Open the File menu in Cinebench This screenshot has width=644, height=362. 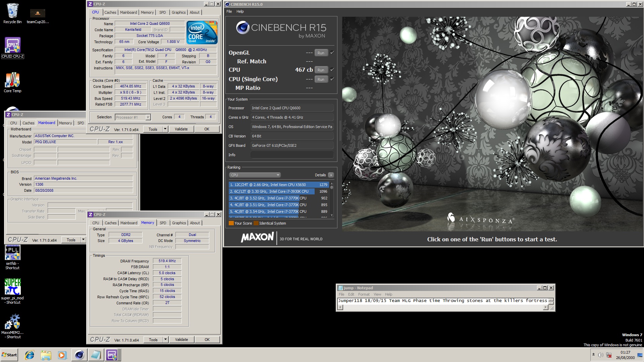(x=229, y=11)
